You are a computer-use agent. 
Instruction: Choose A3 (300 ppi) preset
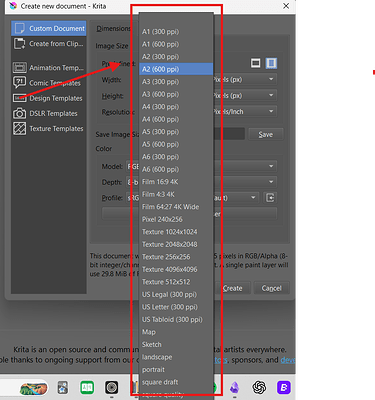[176, 82]
